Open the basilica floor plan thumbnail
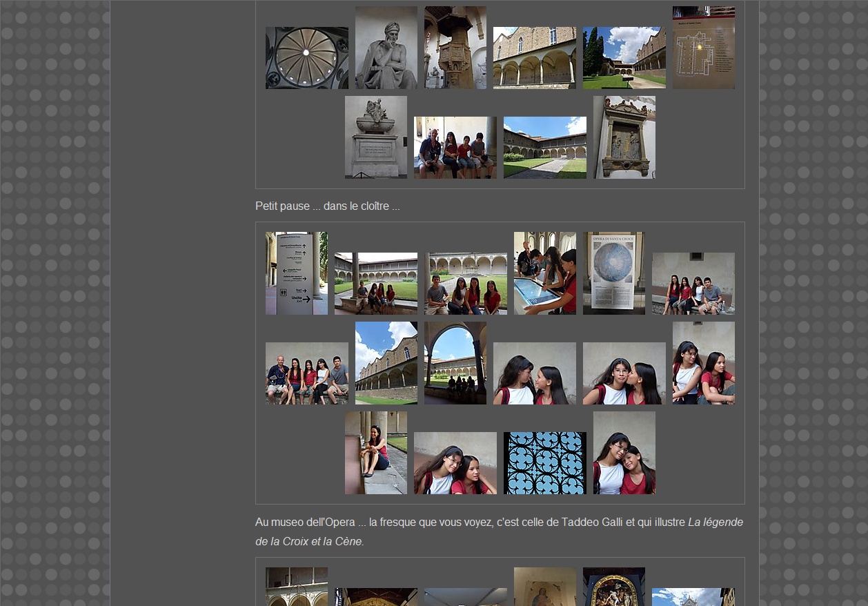 pyautogui.click(x=703, y=48)
